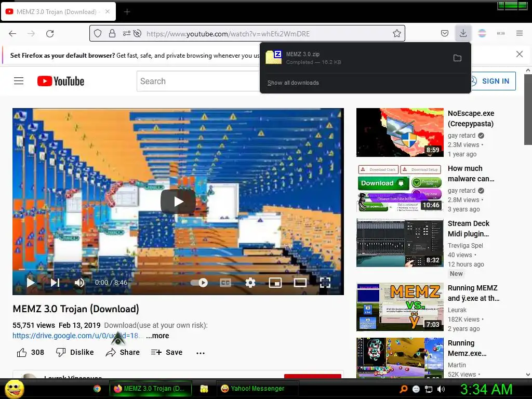Click the YouTube Search field
The width and height of the screenshot is (532, 399).
[198, 81]
